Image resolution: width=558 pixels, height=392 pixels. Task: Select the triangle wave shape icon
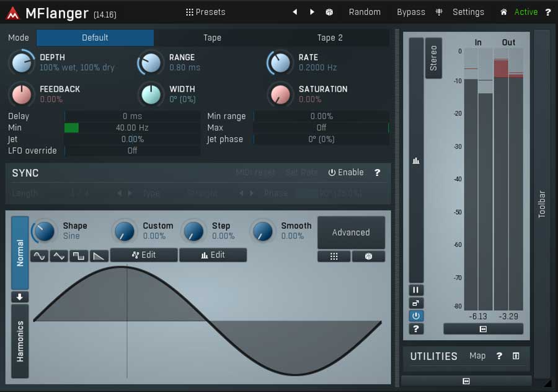[x=59, y=256]
